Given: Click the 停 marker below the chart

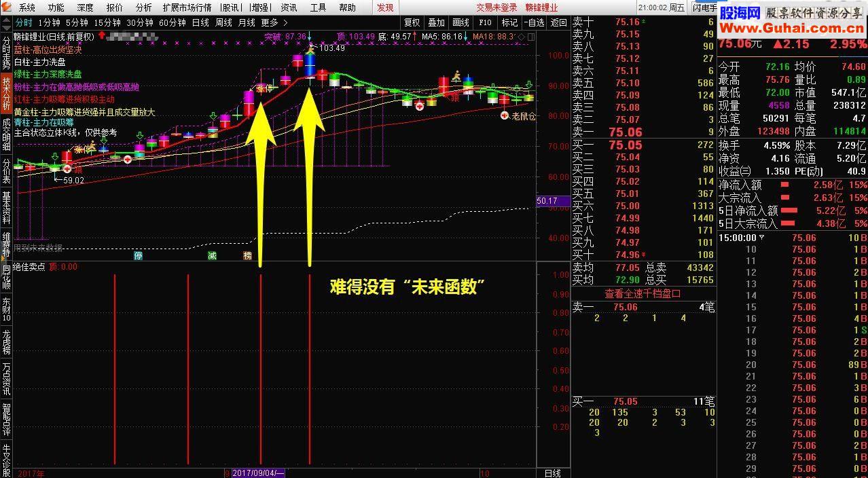Looking at the screenshot, I should click(139, 256).
